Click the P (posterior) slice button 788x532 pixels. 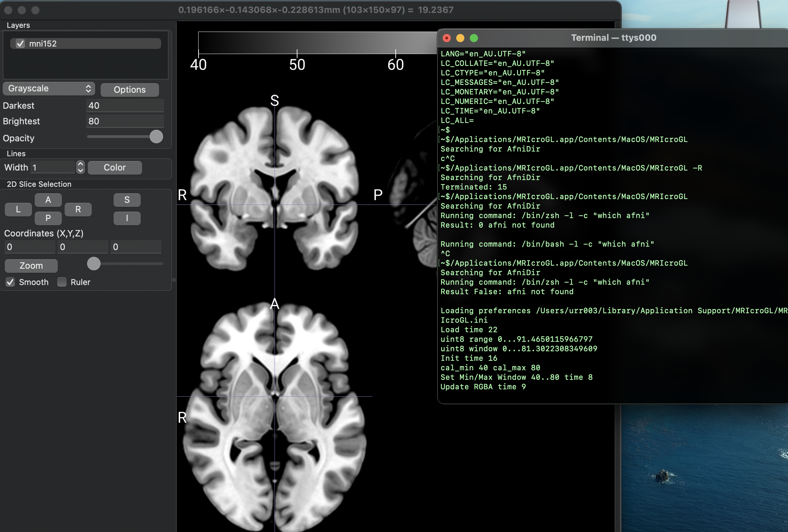48,218
